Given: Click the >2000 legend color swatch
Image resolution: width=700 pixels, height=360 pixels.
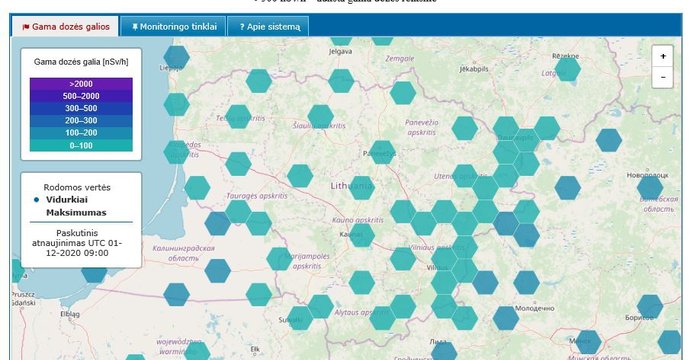Looking at the screenshot, I should coord(81,84).
